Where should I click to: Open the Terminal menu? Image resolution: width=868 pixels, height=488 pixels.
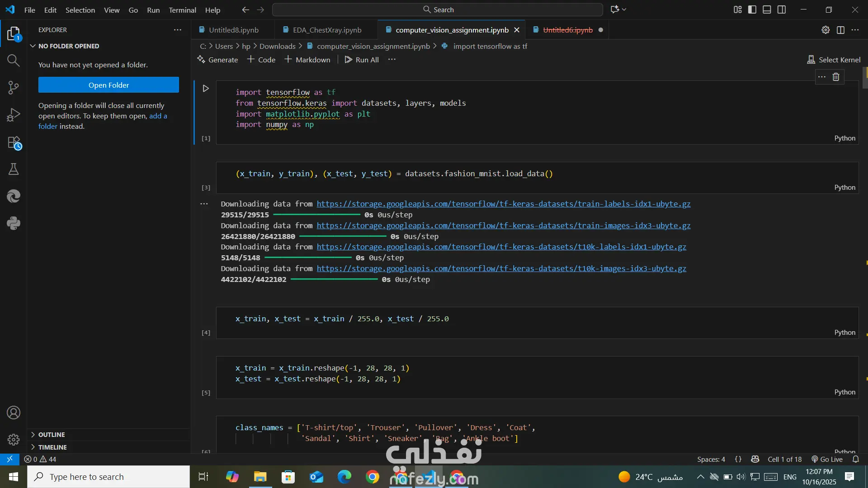182,10
